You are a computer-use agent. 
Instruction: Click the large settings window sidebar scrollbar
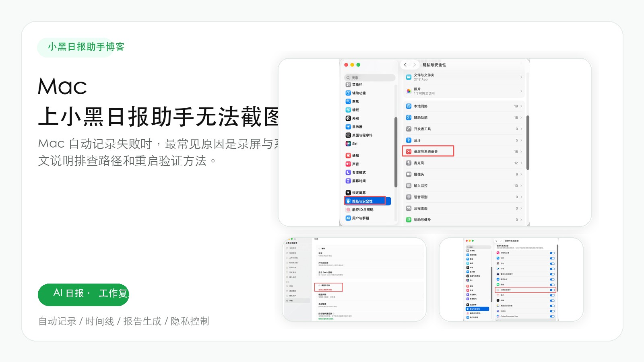click(396, 152)
